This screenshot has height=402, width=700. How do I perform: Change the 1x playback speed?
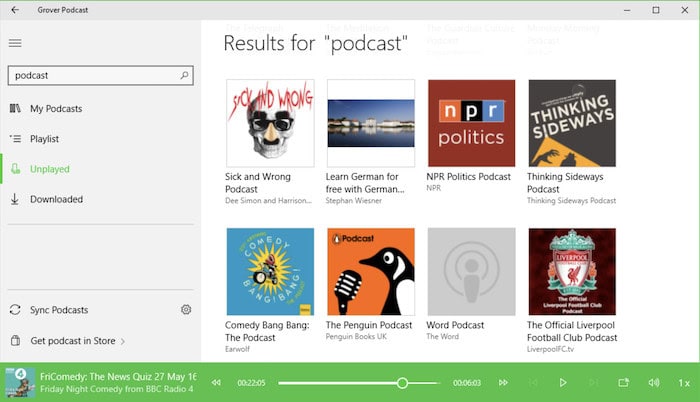(x=684, y=383)
